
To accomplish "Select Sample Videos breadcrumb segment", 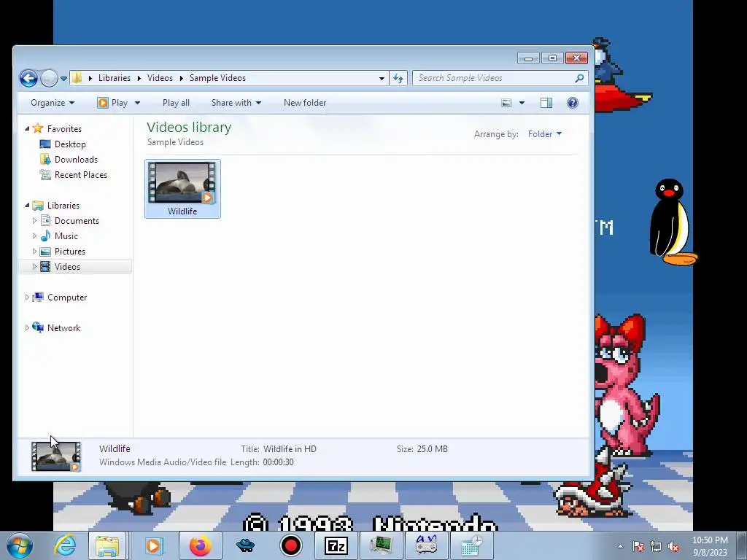I will tap(217, 77).
